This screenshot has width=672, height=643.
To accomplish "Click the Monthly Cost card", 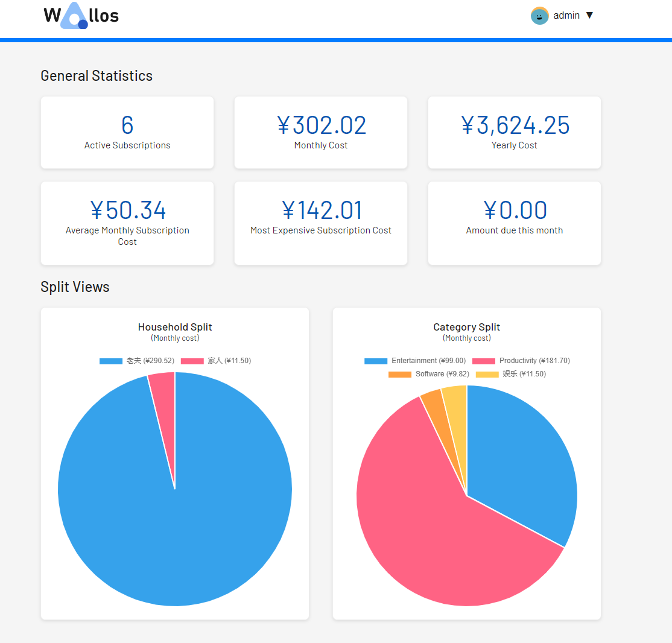I will [321, 132].
